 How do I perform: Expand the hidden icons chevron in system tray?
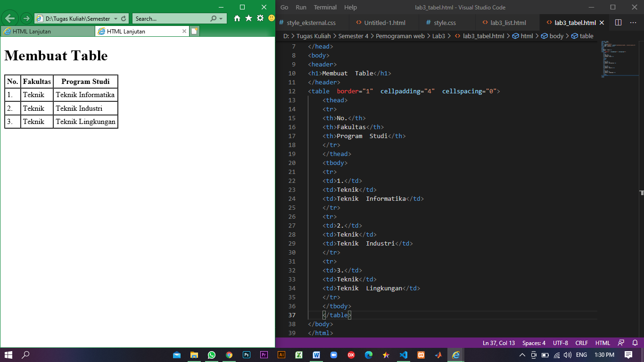pyautogui.click(x=522, y=355)
